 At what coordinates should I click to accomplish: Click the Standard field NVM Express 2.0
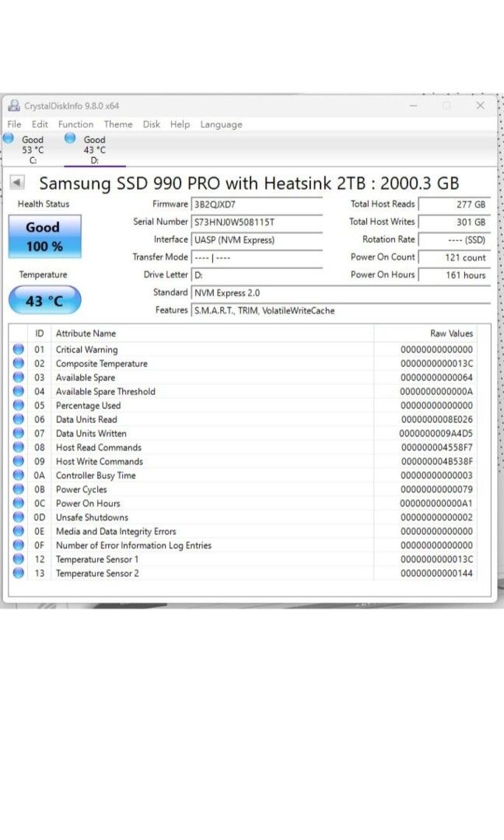(x=341, y=293)
